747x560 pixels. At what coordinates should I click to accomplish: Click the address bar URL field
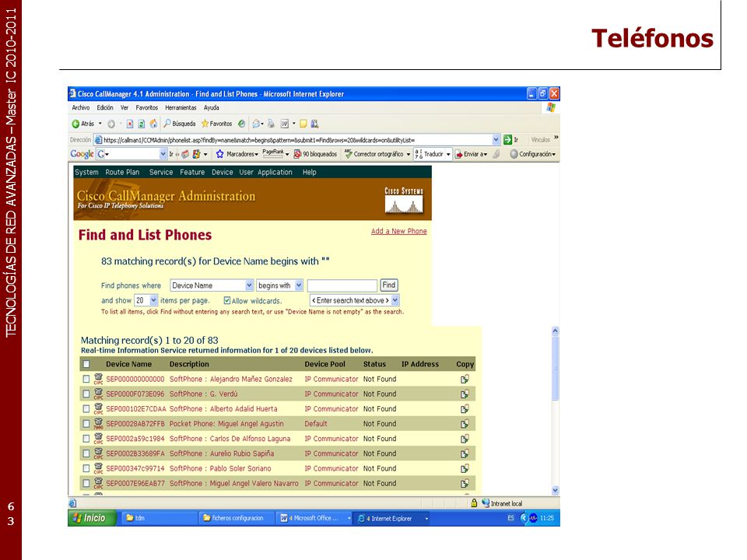pyautogui.click(x=297, y=139)
